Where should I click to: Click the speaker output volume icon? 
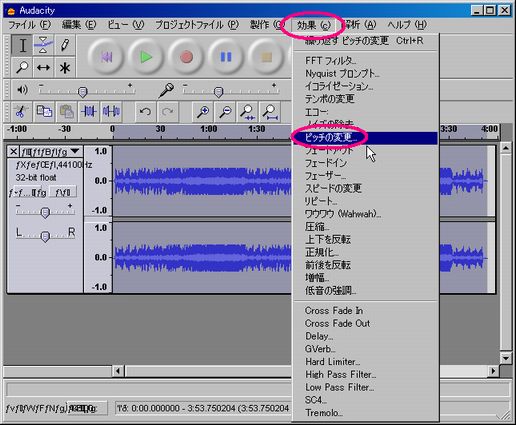[x=22, y=90]
